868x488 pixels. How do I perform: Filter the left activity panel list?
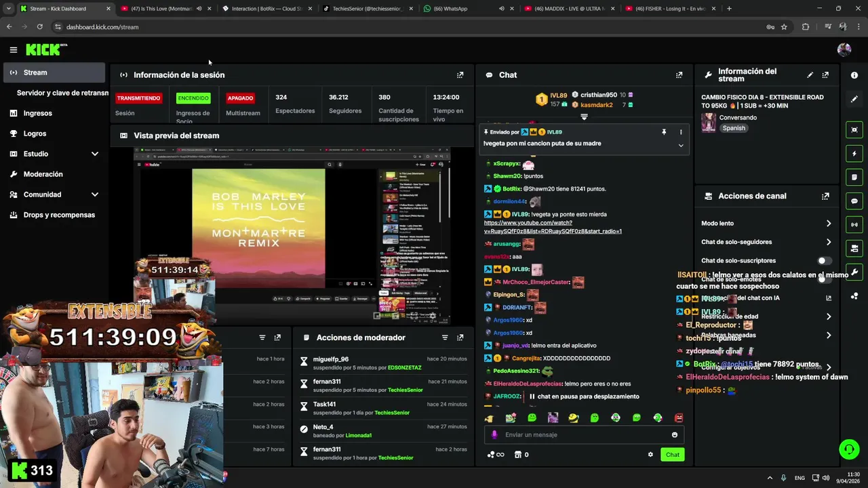click(262, 338)
